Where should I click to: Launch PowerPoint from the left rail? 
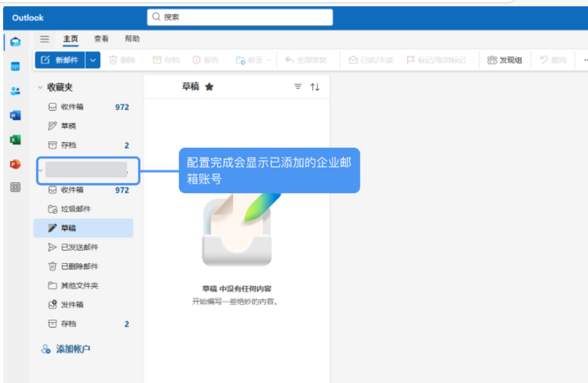pos(15,164)
